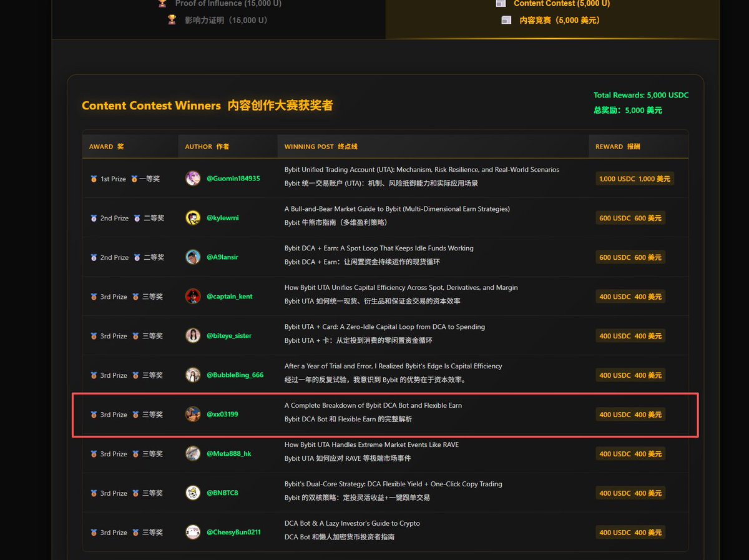Open the @biteye_sister profile link
Screen dimensions: 749x560
(x=229, y=336)
